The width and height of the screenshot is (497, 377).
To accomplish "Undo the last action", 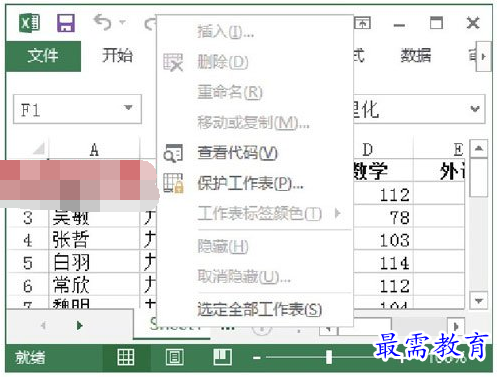I will [x=103, y=22].
